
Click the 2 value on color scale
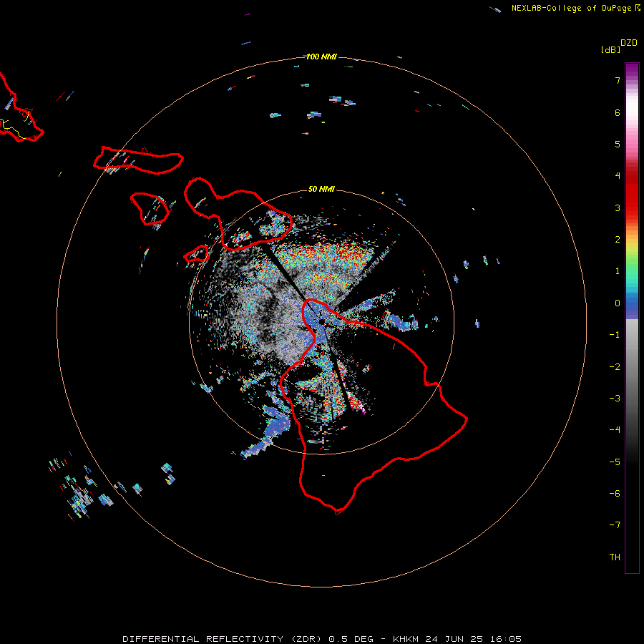pos(618,240)
